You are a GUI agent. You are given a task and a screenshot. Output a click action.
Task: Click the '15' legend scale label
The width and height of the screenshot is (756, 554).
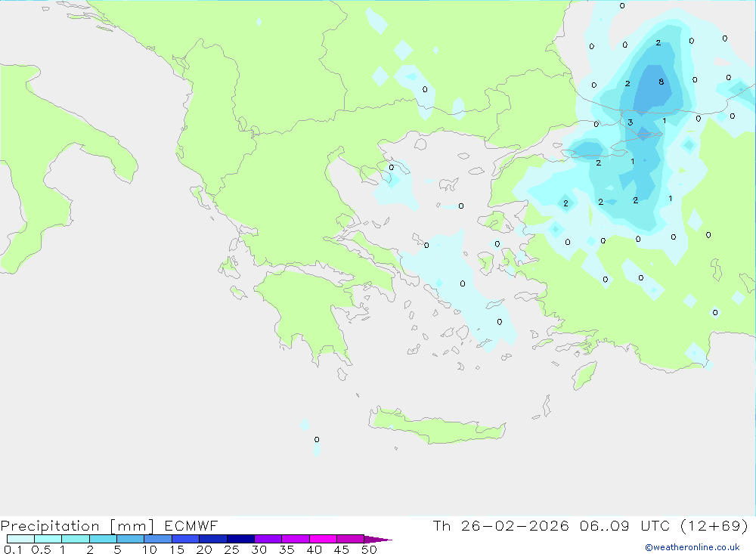[177, 549]
